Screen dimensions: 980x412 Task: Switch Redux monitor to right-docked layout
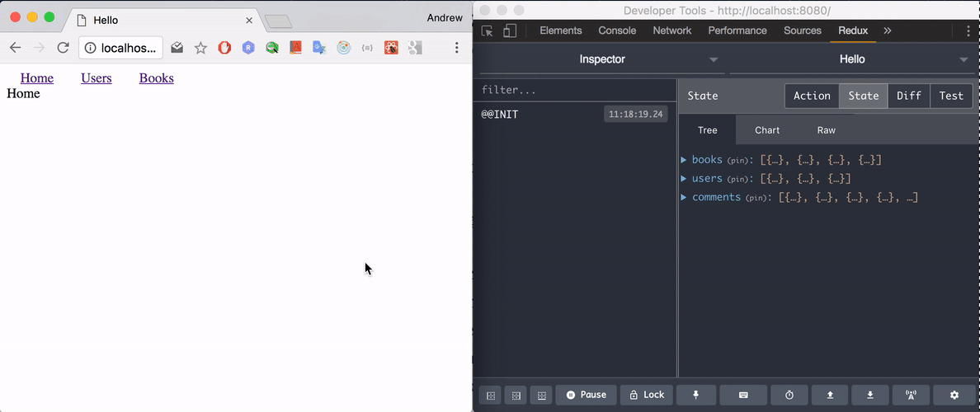[x=516, y=396]
